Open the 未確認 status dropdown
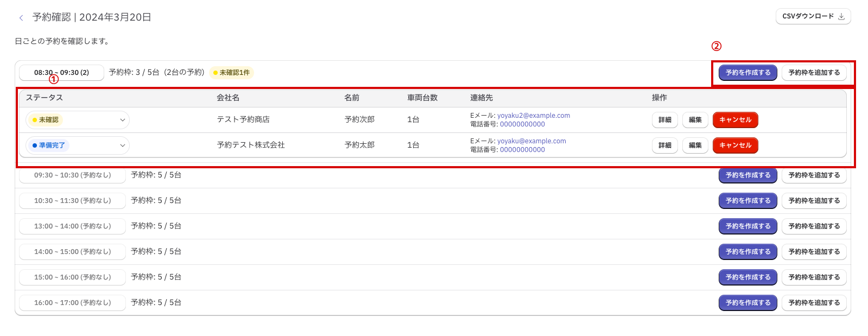868x336 pixels. coord(78,120)
